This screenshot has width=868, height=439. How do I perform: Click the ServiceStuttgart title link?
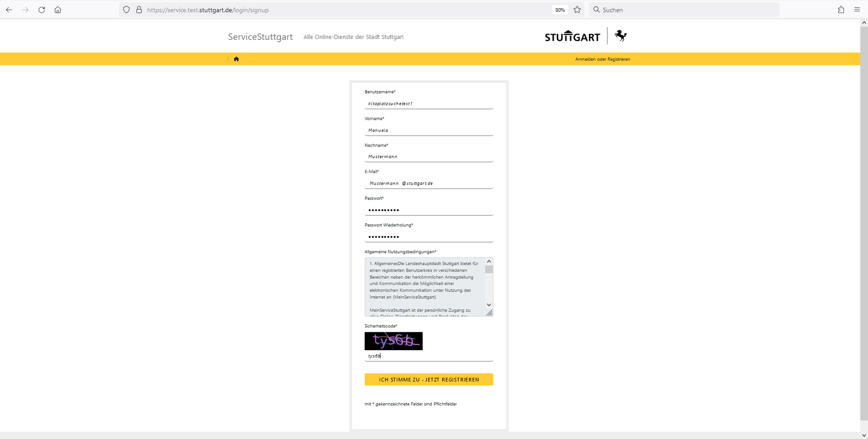pyautogui.click(x=260, y=37)
